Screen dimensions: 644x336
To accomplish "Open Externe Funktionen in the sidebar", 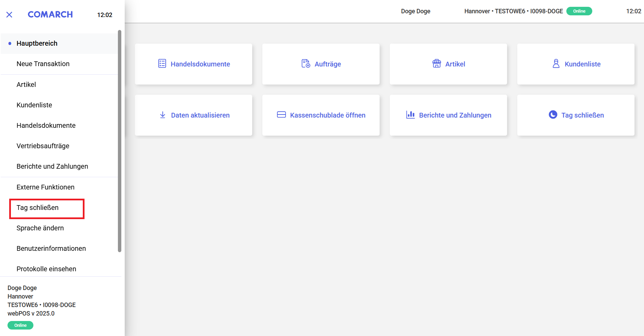I will pos(45,187).
